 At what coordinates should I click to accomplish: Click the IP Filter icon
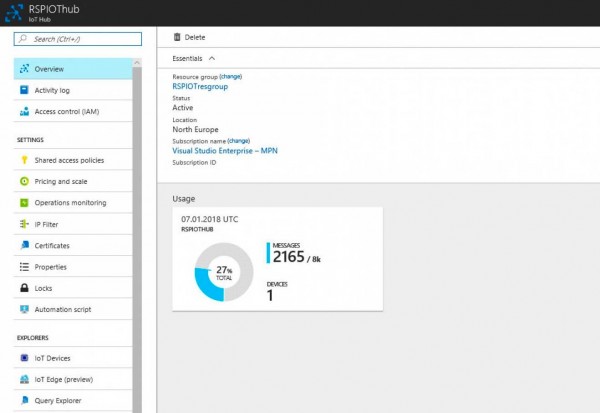pos(23,224)
